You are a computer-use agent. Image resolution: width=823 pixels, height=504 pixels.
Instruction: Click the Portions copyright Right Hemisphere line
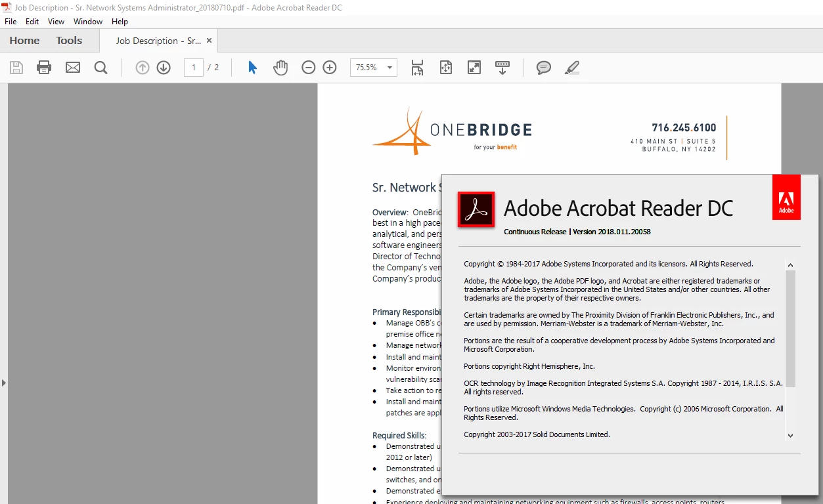pos(529,366)
